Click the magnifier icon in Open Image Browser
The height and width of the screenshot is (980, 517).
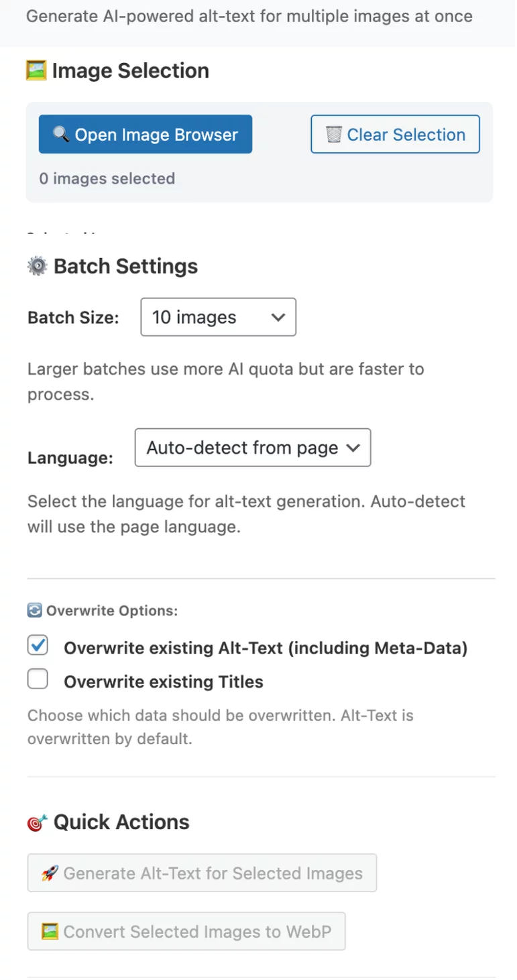(61, 135)
